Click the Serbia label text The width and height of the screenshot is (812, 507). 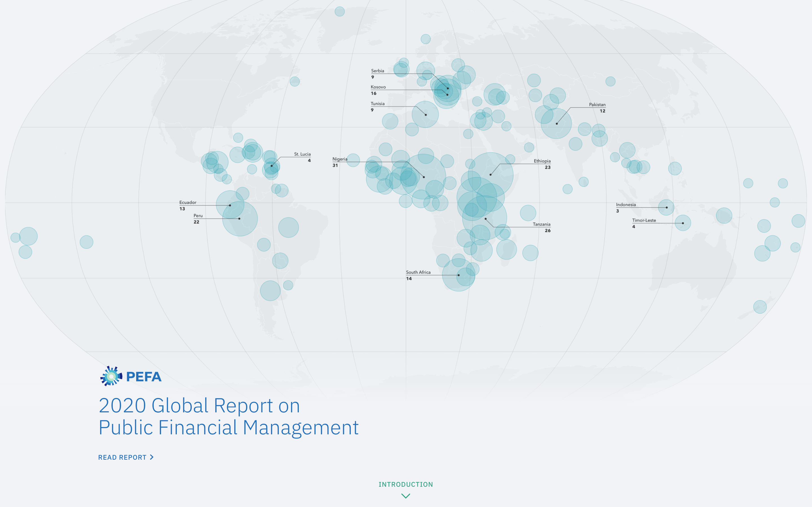click(x=378, y=71)
